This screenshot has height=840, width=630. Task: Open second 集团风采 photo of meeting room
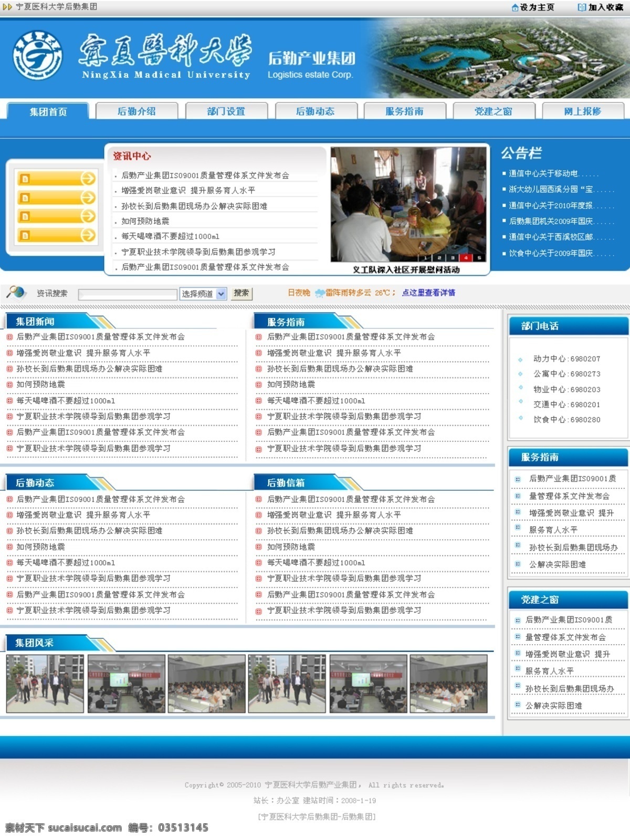coord(127,684)
